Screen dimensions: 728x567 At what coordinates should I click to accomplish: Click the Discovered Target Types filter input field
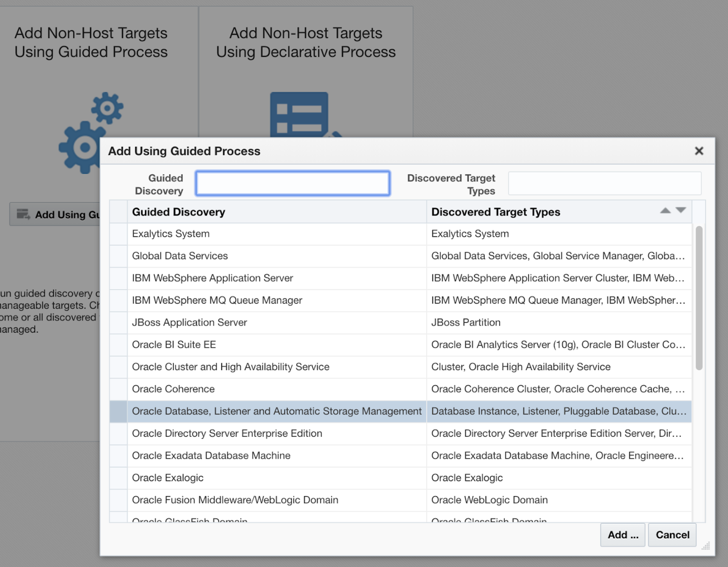pos(605,184)
